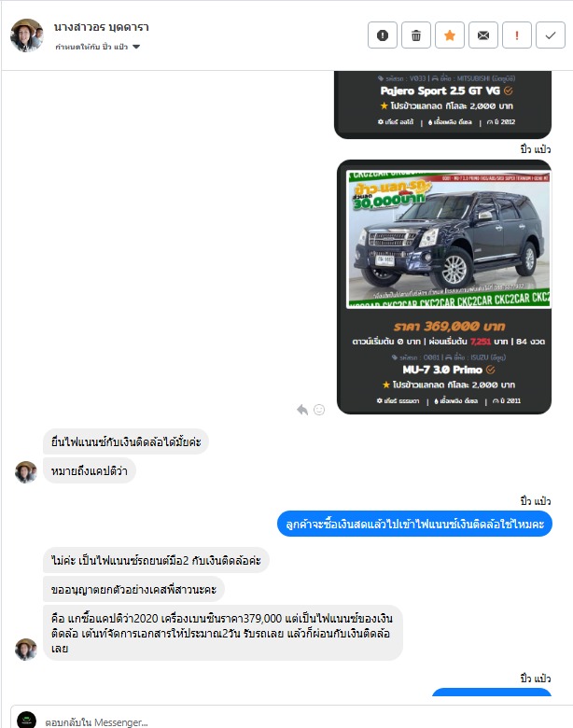Flag conversation with red exclamation icon
Screen dimensions: 573x728
(517, 35)
